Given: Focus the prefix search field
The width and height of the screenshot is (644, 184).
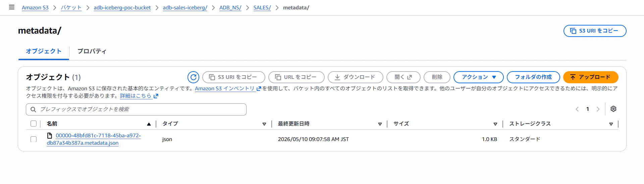Looking at the screenshot, I should (x=136, y=109).
